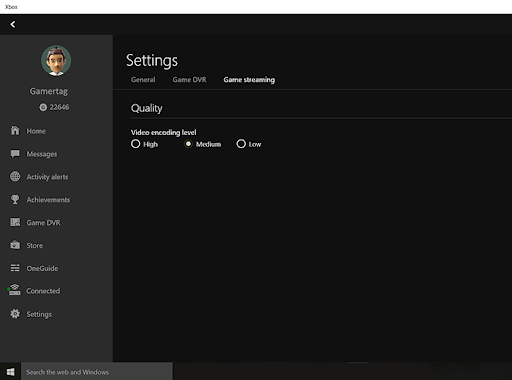
Task: Open Settings from the sidebar label
Action: coord(39,314)
